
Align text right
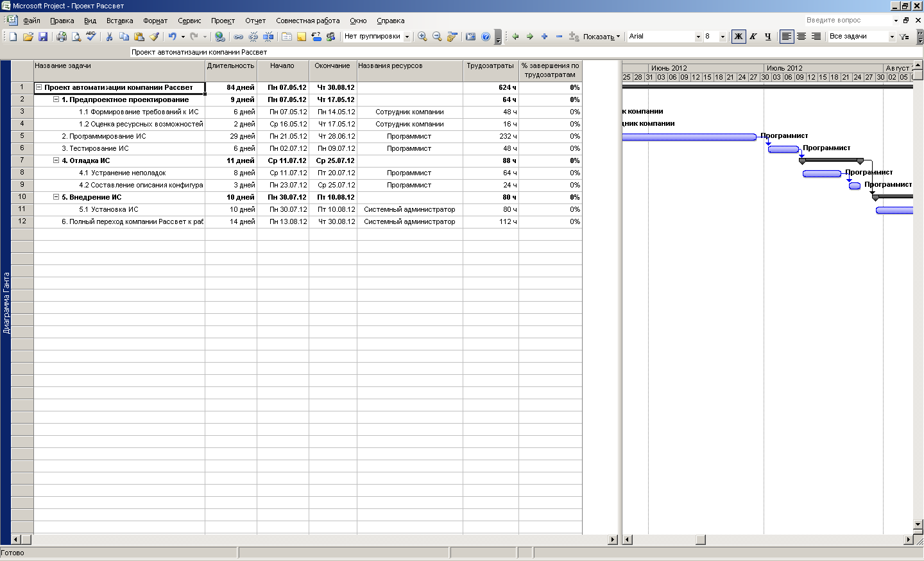[816, 37]
